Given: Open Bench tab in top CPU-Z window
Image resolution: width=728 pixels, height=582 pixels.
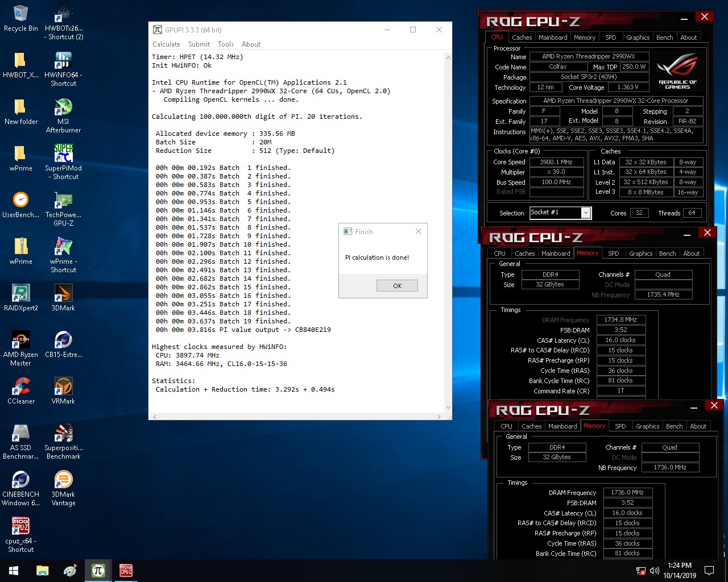Looking at the screenshot, I should point(664,38).
